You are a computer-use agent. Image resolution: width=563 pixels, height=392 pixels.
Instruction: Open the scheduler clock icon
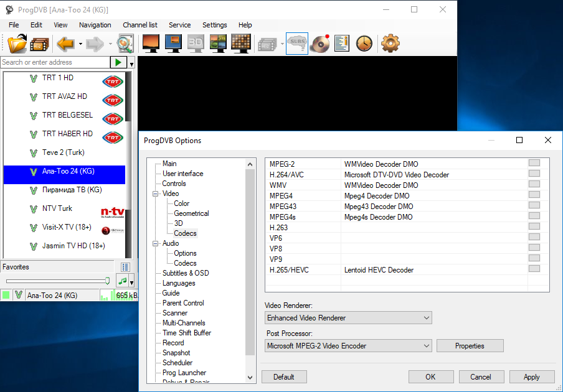[x=364, y=44]
